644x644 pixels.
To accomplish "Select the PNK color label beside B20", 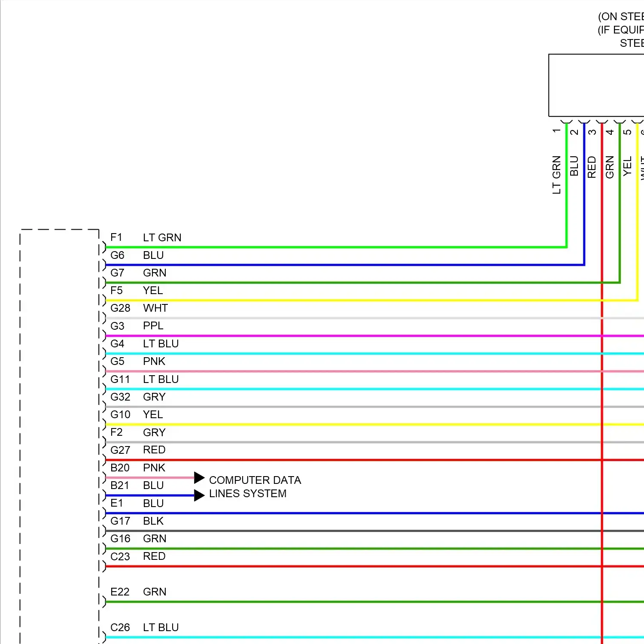I will coord(154,468).
